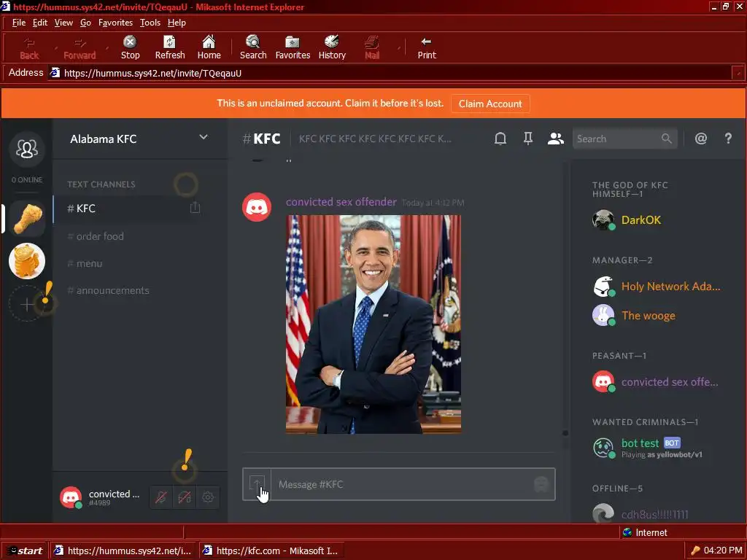Click convicted sex offender's message avatar
The height and width of the screenshot is (560, 747).
pos(257,207)
